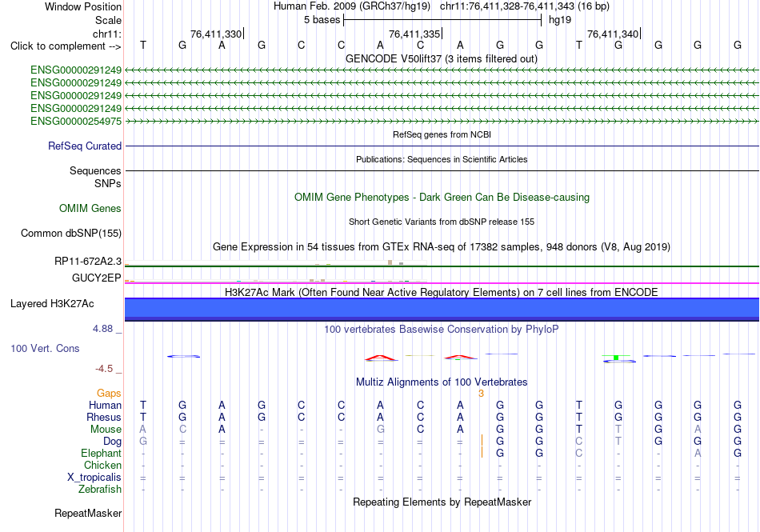Click the chr11: ruler label
760x532 pixels.
click(x=107, y=34)
